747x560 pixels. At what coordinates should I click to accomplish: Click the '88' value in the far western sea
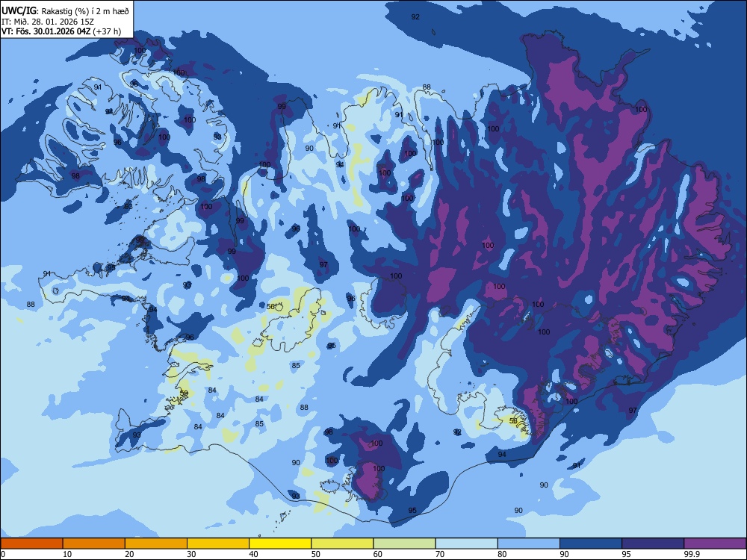pos(31,305)
